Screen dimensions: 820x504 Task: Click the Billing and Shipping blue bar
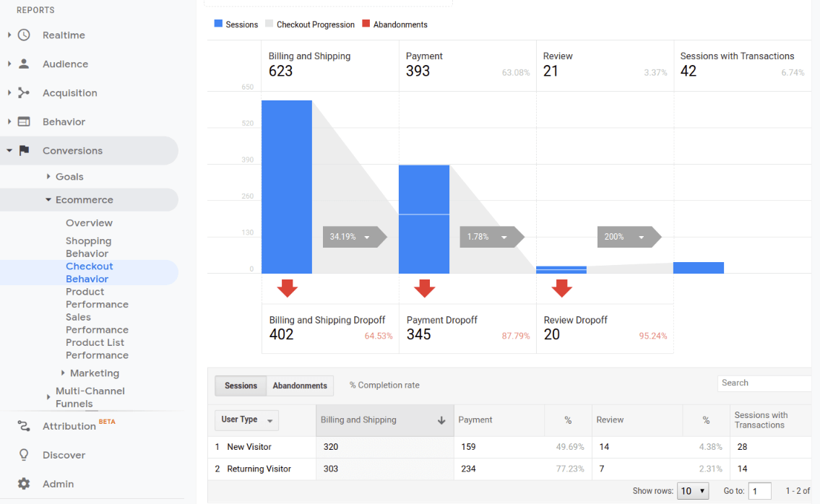pos(287,186)
